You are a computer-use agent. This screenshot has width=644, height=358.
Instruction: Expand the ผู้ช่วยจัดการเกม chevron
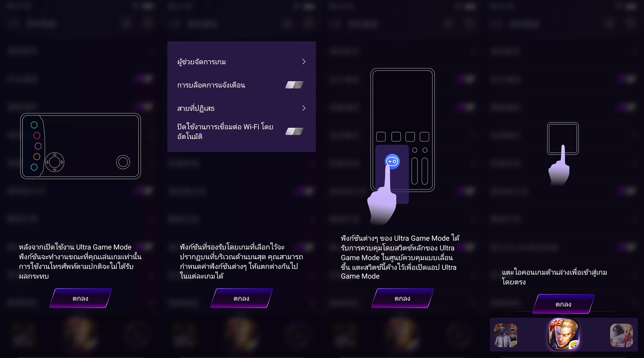(x=304, y=62)
